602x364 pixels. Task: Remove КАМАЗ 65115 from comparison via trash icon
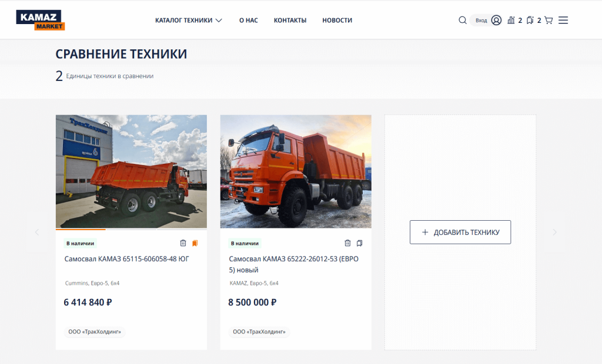pyautogui.click(x=183, y=243)
